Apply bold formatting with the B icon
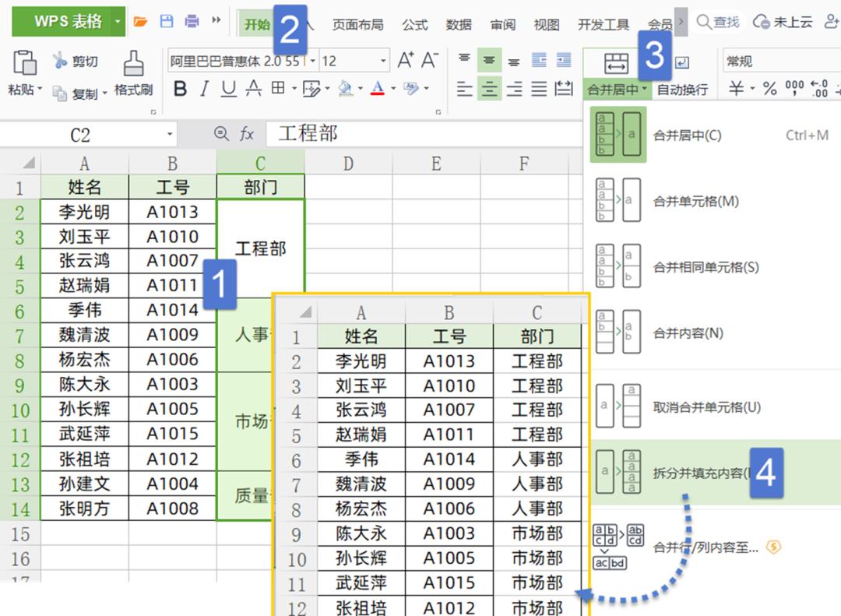Viewport: 841px width, 616px height. coord(181,89)
